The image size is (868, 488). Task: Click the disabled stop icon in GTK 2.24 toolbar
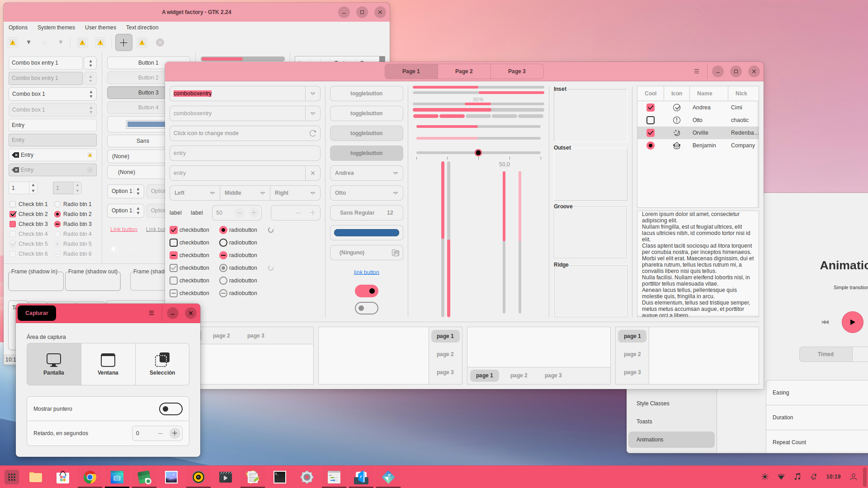tap(160, 42)
